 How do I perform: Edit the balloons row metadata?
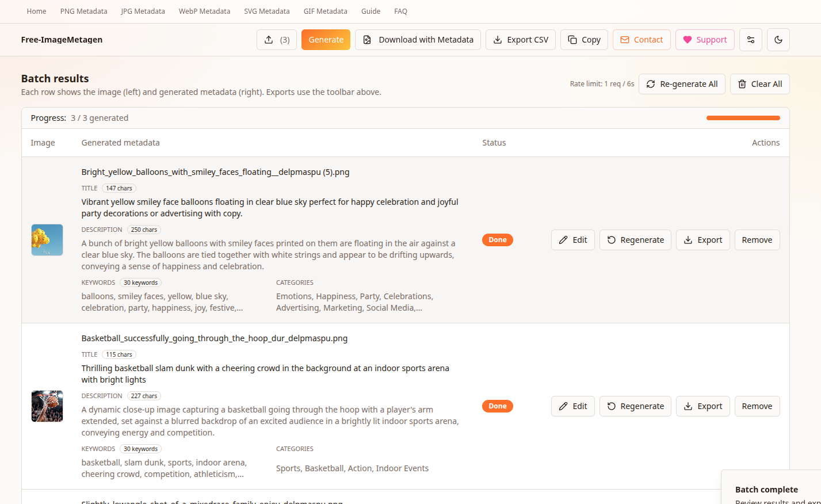573,240
